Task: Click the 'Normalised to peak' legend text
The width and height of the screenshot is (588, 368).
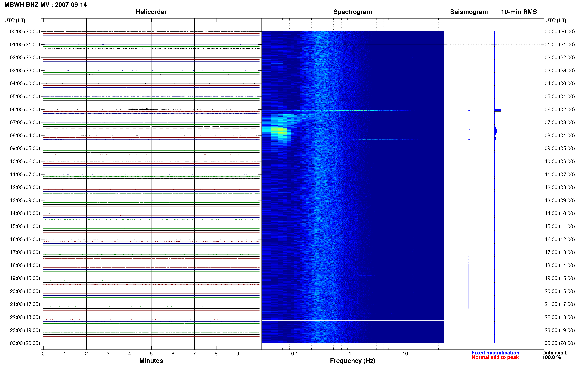Action: pyautogui.click(x=495, y=357)
